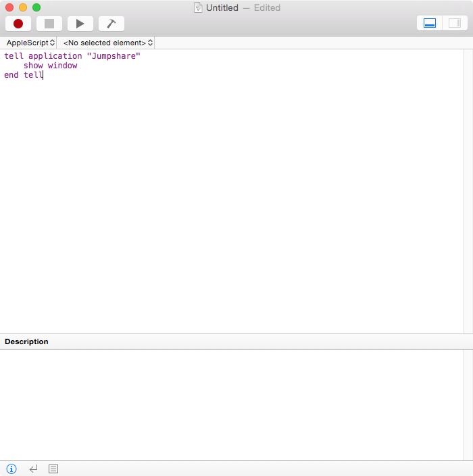
Task: Open the No selected element dropdown
Action: pyautogui.click(x=107, y=43)
